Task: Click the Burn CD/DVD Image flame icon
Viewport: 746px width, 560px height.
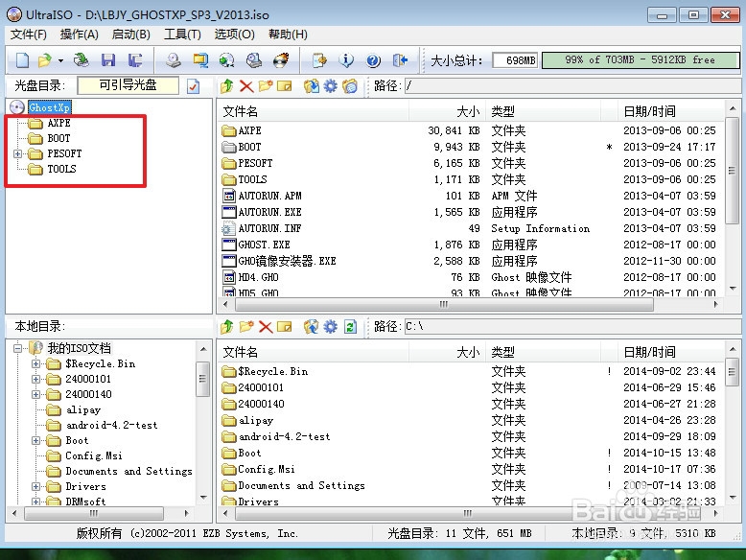Action: (281, 60)
